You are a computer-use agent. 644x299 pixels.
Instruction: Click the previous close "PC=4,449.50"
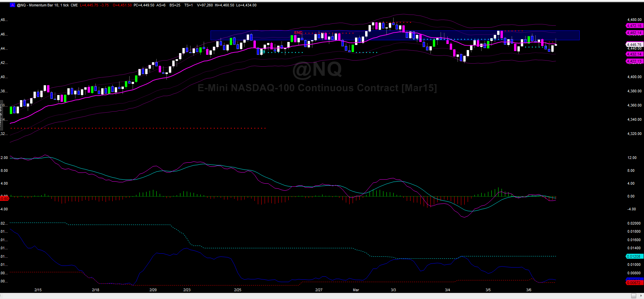click(x=144, y=5)
